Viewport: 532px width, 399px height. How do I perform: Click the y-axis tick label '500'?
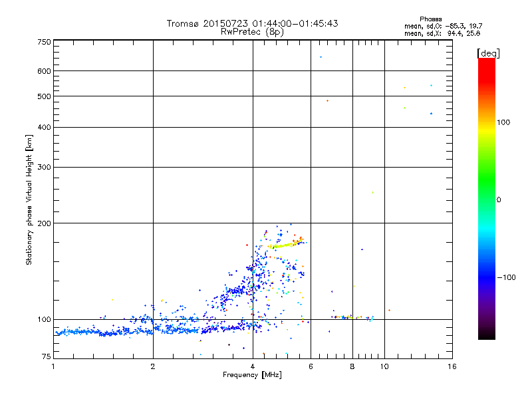(44, 96)
